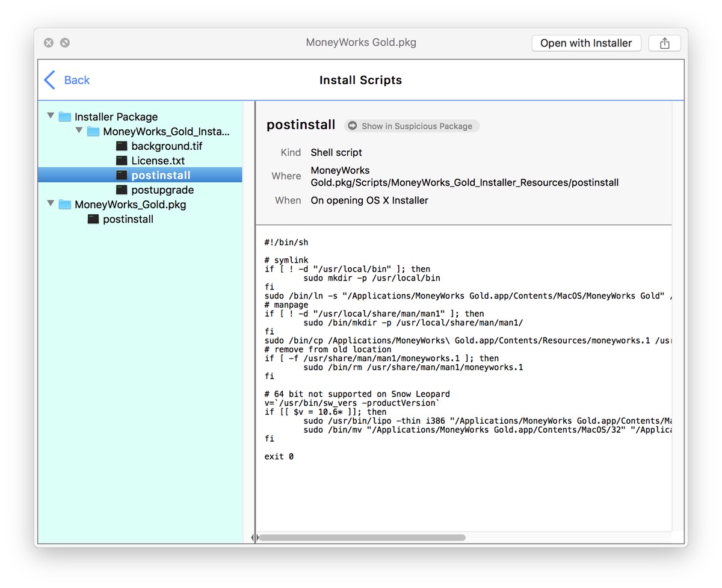The image size is (722, 588).
Task: Click the Share icon button
Action: (664, 43)
